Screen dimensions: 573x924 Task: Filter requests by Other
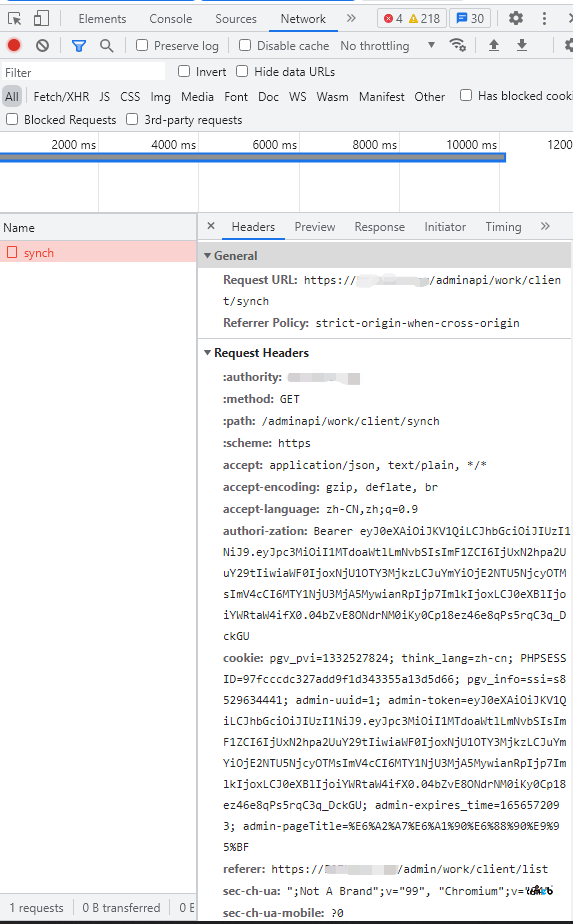(x=430, y=97)
